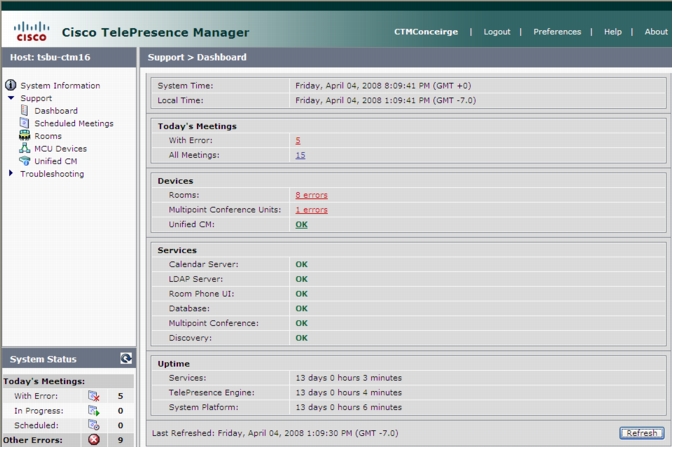Click the With Error meetings status icon
Screen dimensions: 697x468
click(93, 396)
